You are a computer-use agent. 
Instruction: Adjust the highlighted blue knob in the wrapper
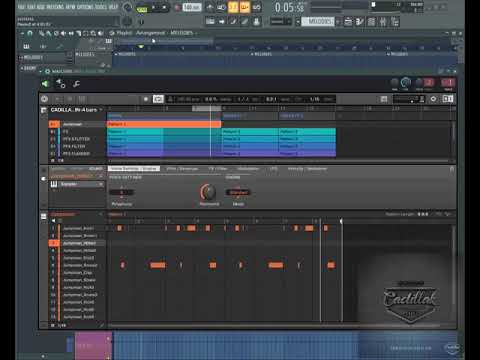[405, 82]
